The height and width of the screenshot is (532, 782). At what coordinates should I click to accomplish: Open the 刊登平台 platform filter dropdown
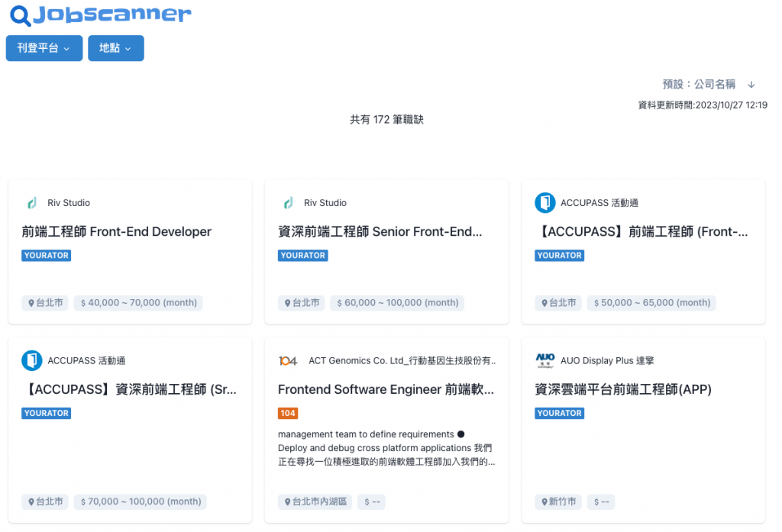click(x=44, y=48)
